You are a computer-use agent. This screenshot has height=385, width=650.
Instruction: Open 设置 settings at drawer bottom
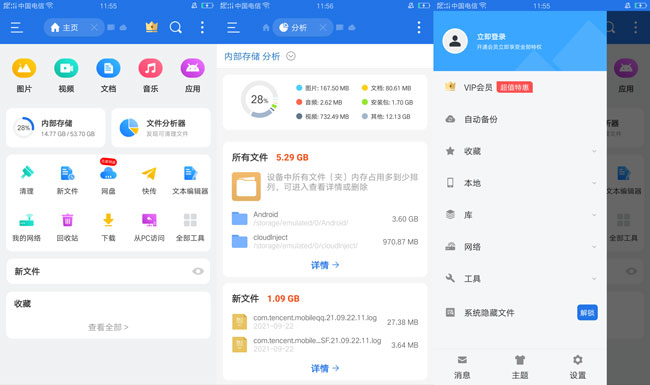tap(577, 367)
